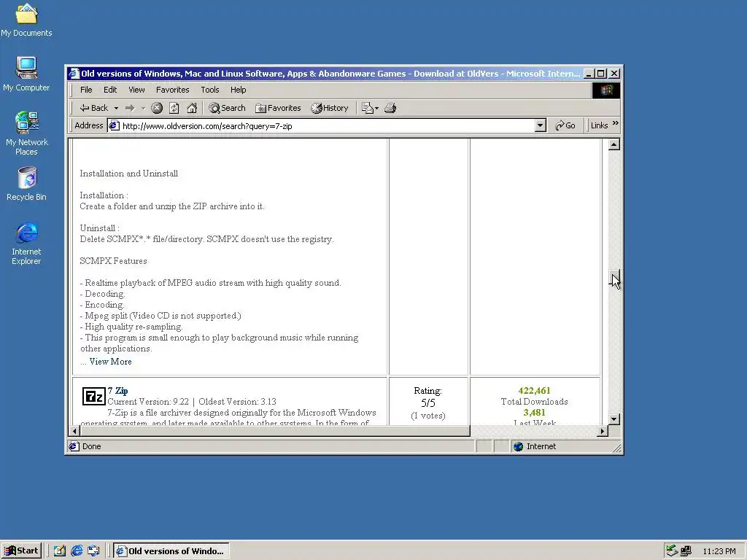Screen dimensions: 747x560
Task: Click the Done status bar text
Action: click(91, 446)
